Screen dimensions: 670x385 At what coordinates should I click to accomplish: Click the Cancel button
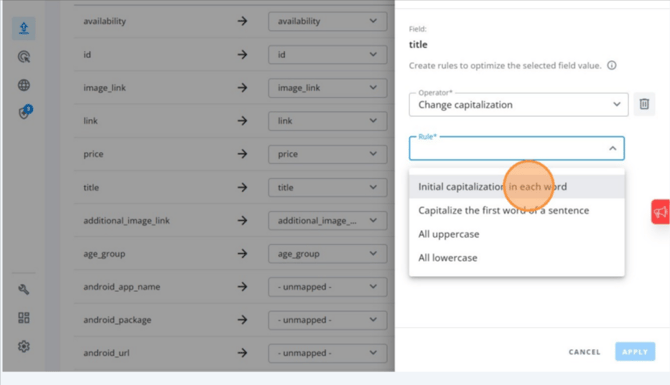pyautogui.click(x=585, y=352)
